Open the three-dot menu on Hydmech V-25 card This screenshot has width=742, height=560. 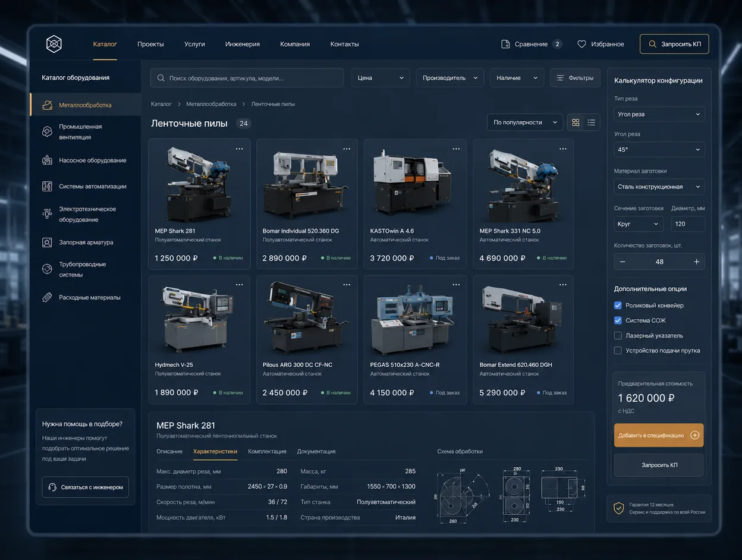point(239,285)
